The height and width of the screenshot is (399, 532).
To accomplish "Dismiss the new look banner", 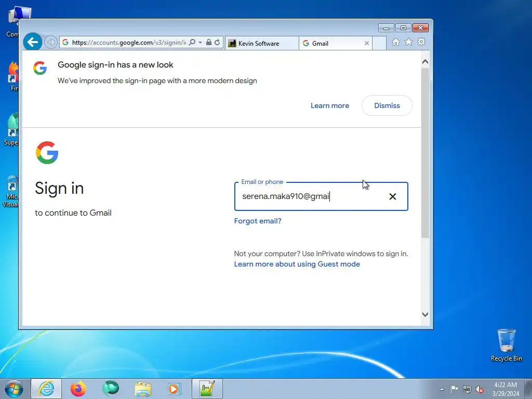I will (387, 105).
